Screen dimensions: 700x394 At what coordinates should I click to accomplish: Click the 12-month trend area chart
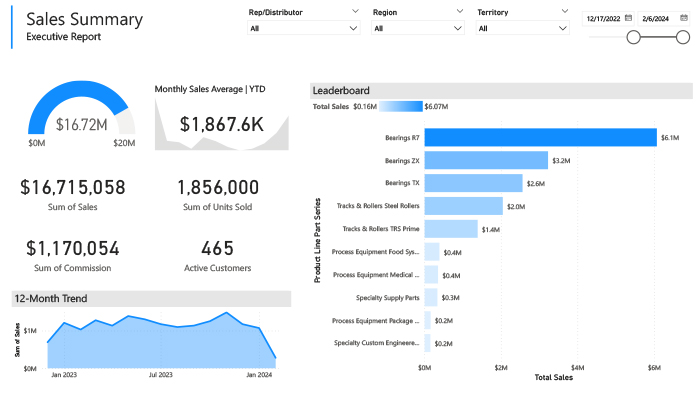click(x=162, y=340)
